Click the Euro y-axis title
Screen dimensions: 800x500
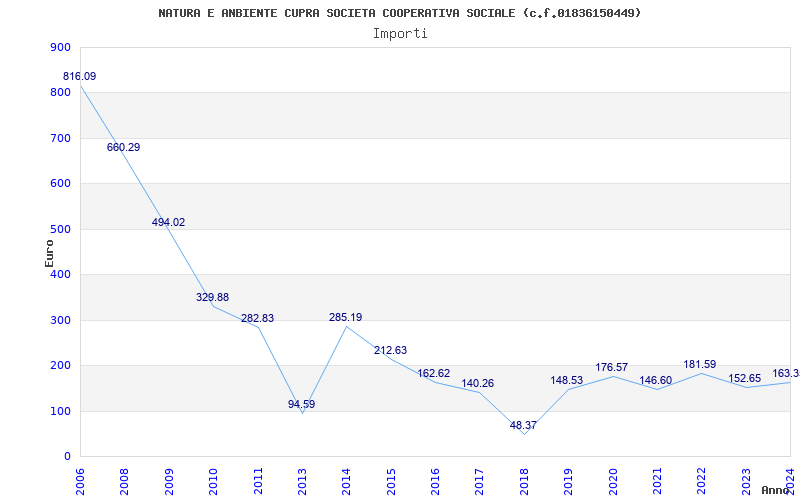click(x=49, y=253)
